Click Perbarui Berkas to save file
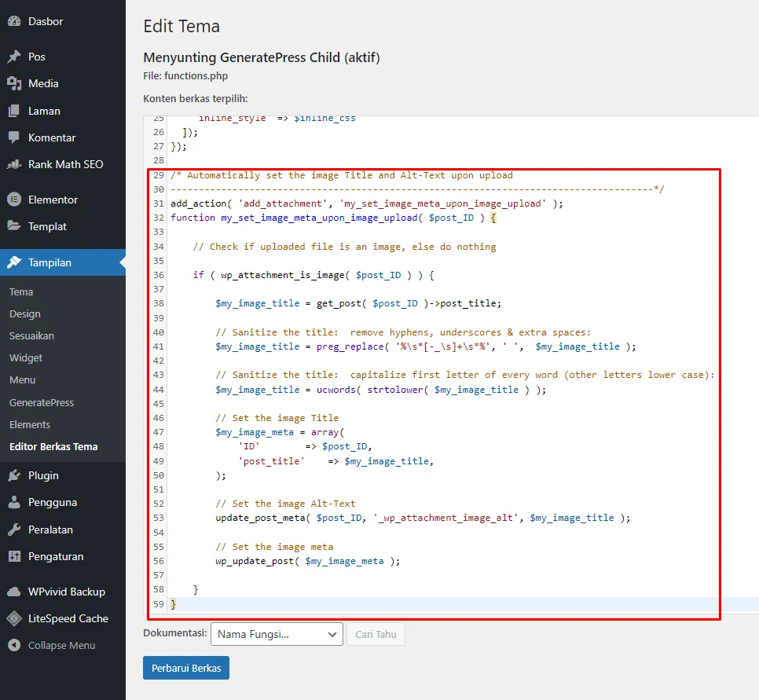 (x=186, y=668)
